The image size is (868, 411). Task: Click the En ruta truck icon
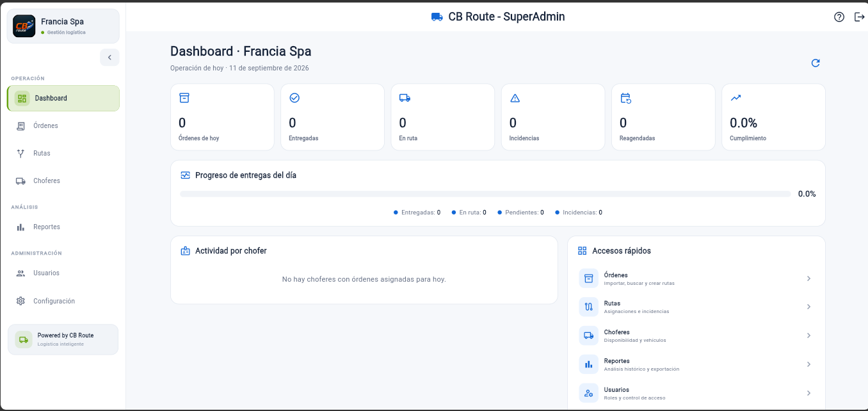click(405, 98)
